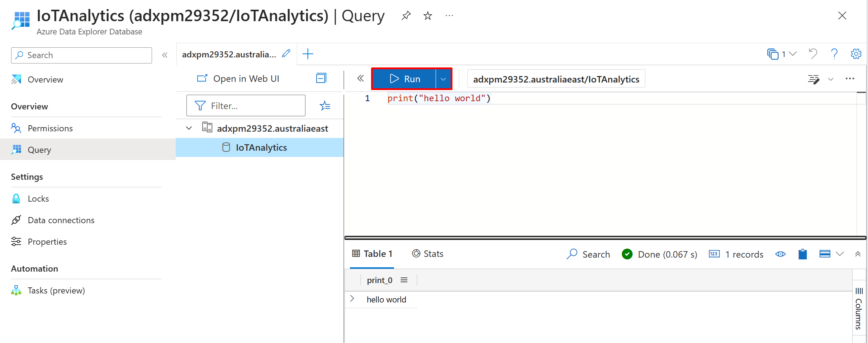The width and height of the screenshot is (868, 343).
Task: Search within the results
Action: coord(588,254)
